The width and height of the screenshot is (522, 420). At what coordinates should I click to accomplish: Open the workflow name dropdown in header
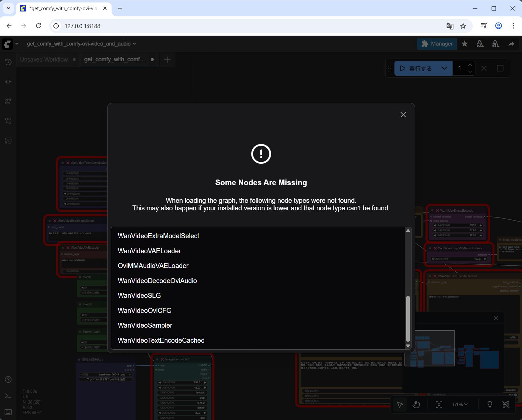(134, 44)
